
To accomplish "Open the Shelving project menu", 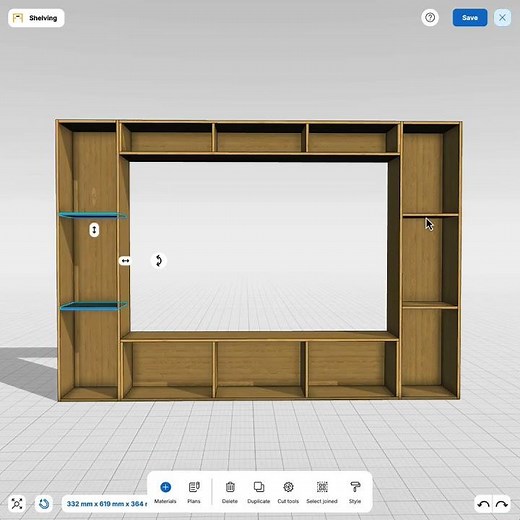I will click(36, 18).
